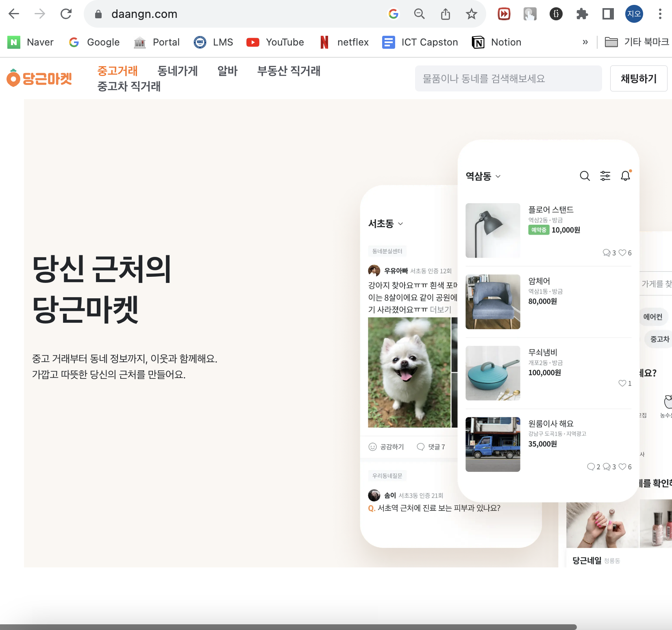Go forward to the next page
Viewport: 672px width, 630px height.
(x=40, y=14)
